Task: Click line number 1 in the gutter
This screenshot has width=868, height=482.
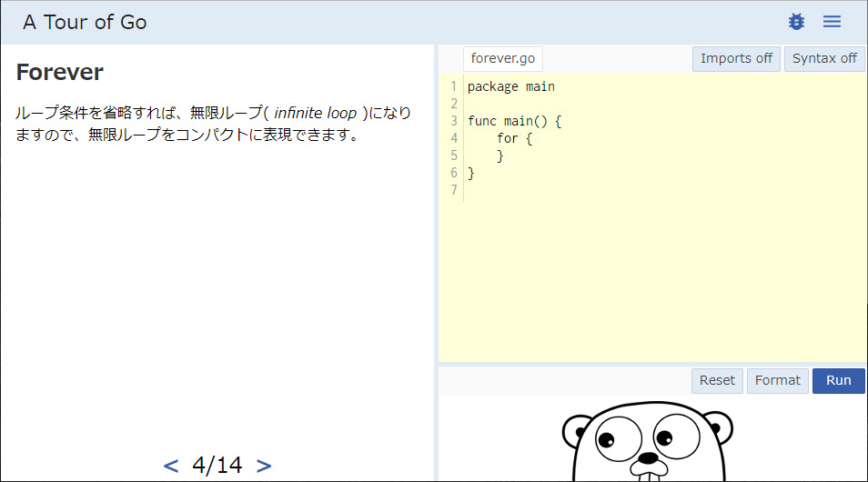Action: point(454,87)
